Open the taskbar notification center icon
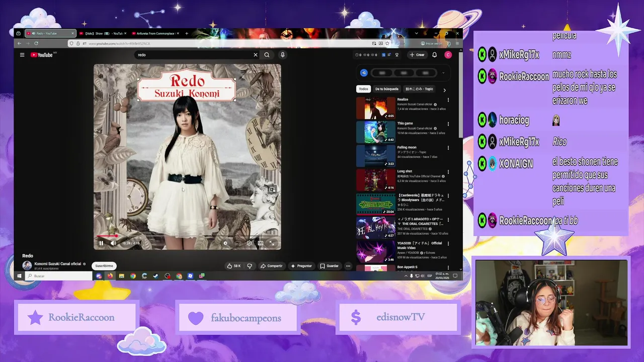 click(x=455, y=276)
